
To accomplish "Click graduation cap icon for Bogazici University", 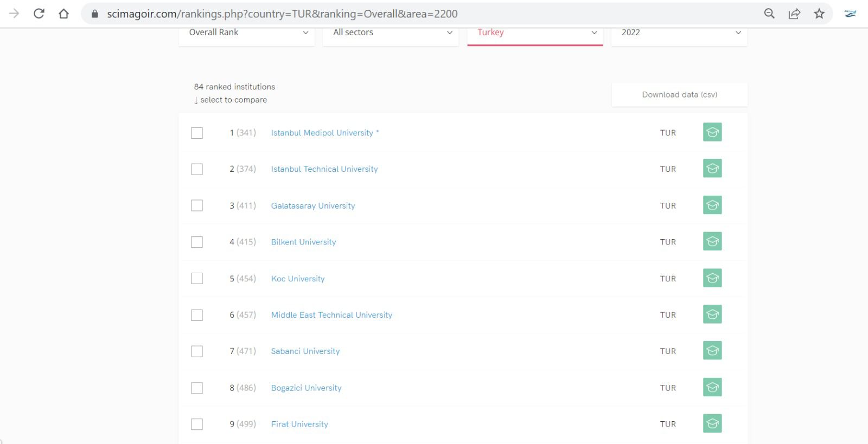I will pos(712,387).
